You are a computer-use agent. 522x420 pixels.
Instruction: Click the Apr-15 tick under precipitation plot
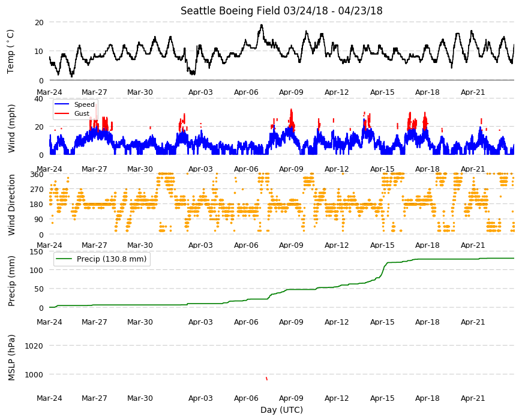click(382, 322)
